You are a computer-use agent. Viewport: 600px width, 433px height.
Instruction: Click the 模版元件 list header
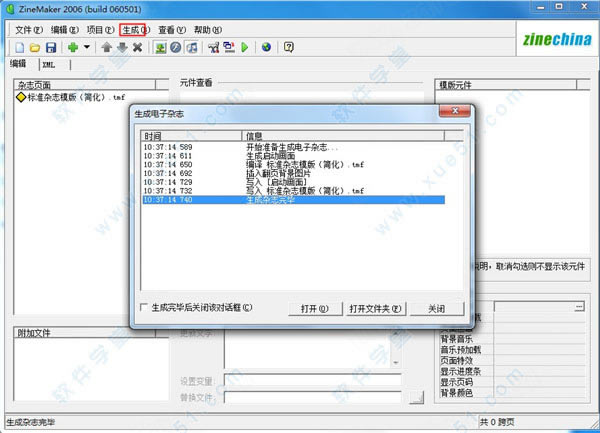(x=505, y=85)
